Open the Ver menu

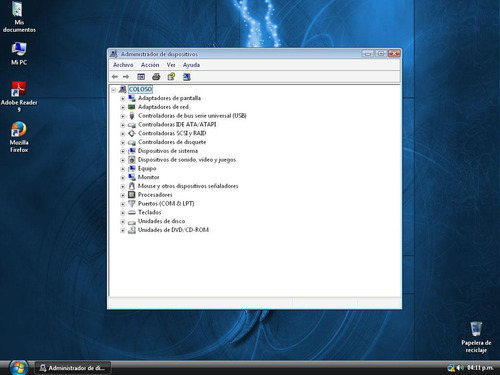coord(171,65)
